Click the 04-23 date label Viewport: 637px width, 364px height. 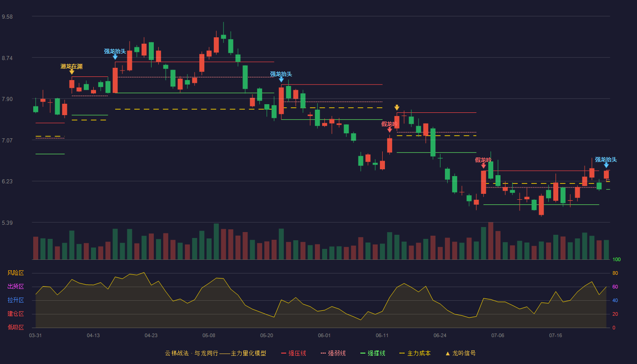[151, 335]
